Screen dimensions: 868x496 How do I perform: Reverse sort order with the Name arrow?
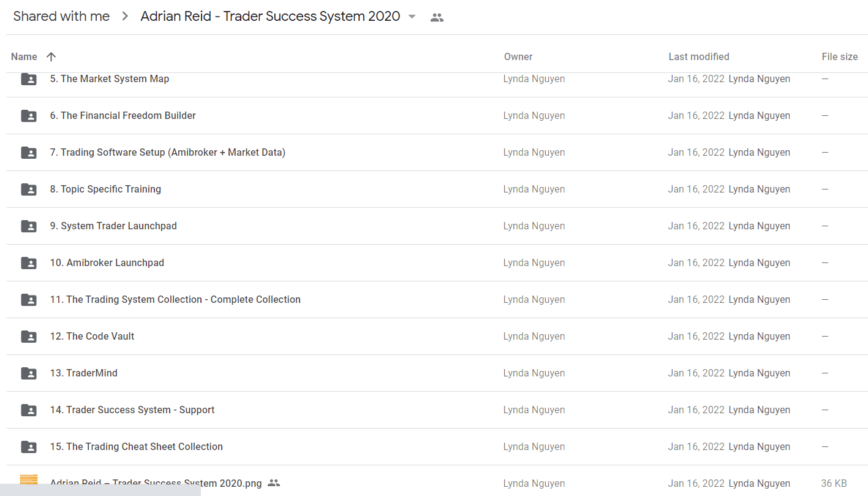[x=51, y=56]
